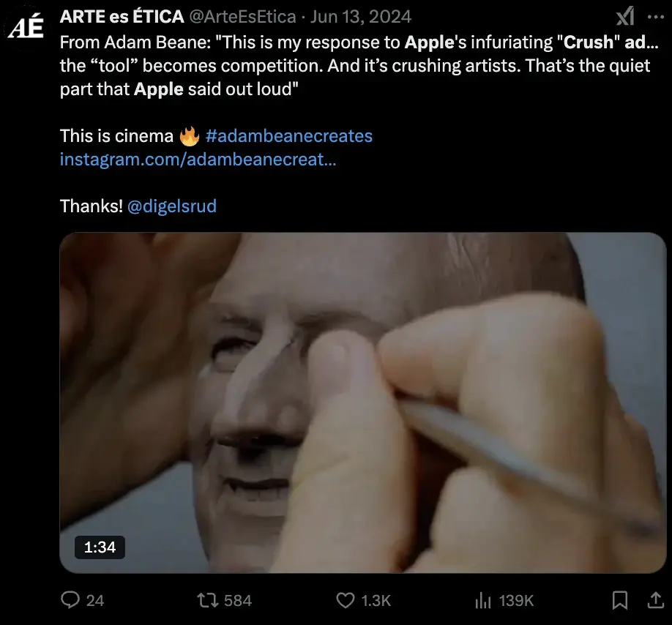Open the three-dot more options menu
The image size is (672, 625).
coord(654,17)
